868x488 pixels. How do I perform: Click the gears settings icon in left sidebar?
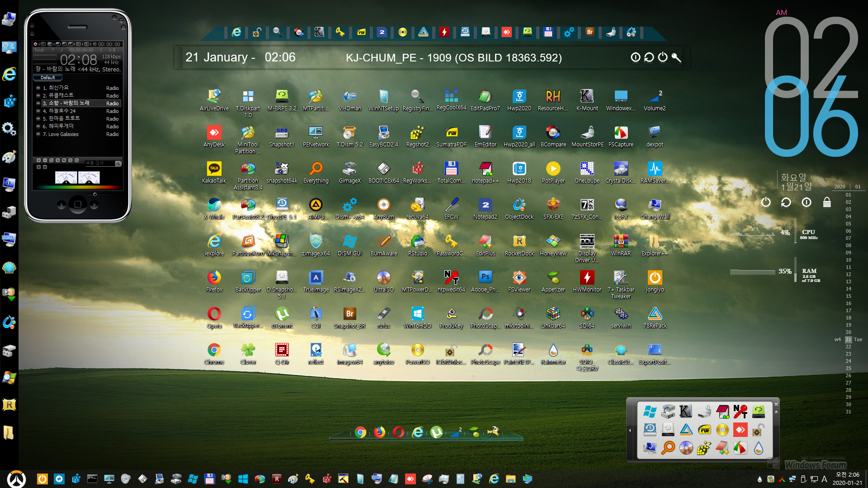pyautogui.click(x=9, y=129)
